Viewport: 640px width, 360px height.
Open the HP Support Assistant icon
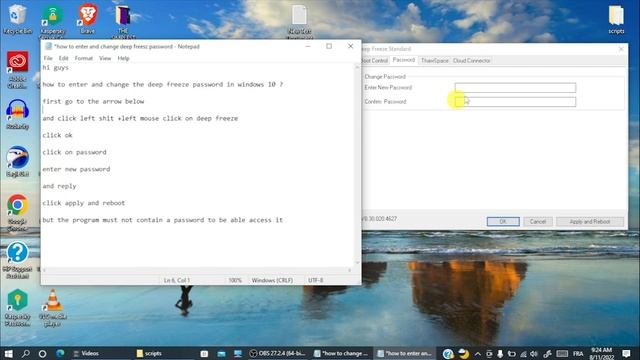pyautogui.click(x=17, y=260)
